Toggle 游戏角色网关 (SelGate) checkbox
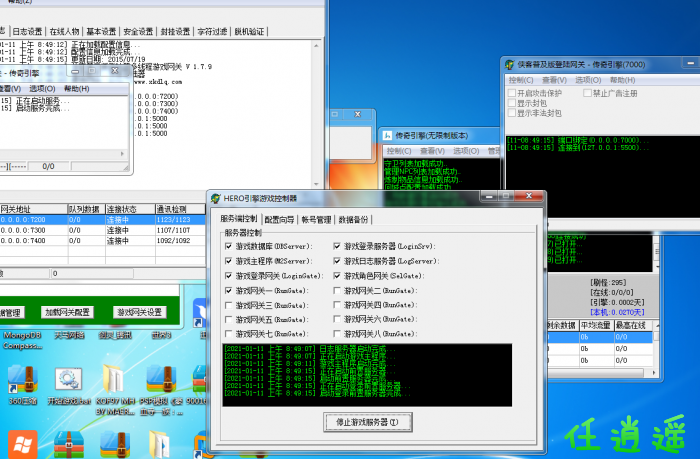 tap(337, 276)
